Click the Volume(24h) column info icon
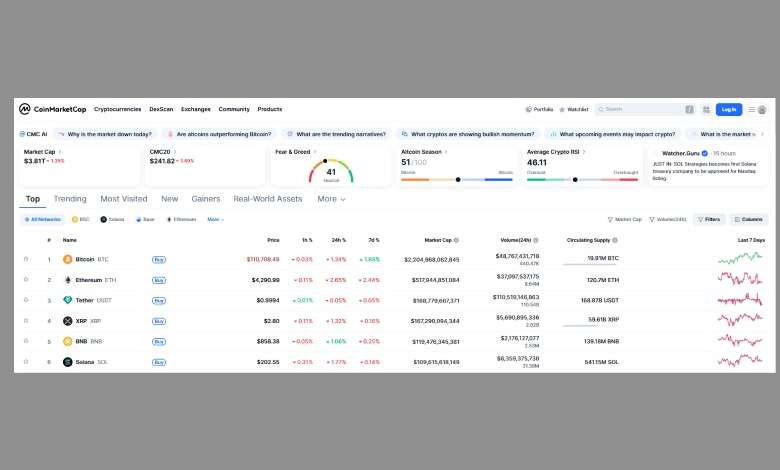The height and width of the screenshot is (470, 780). pyautogui.click(x=536, y=240)
